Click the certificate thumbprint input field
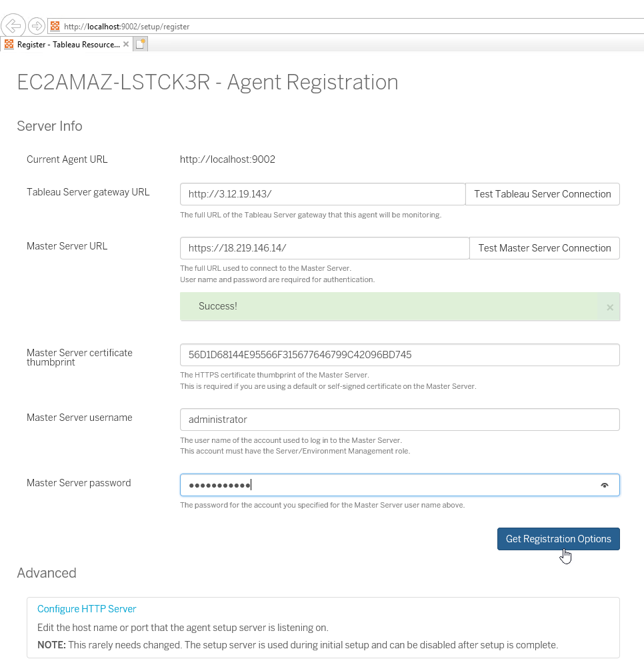The image size is (644, 661). [399, 355]
